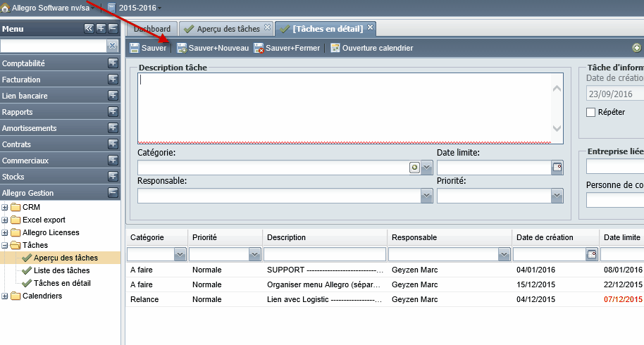The width and height of the screenshot is (644, 345).
Task: Expand the CRM tree folder
Action: [4, 207]
